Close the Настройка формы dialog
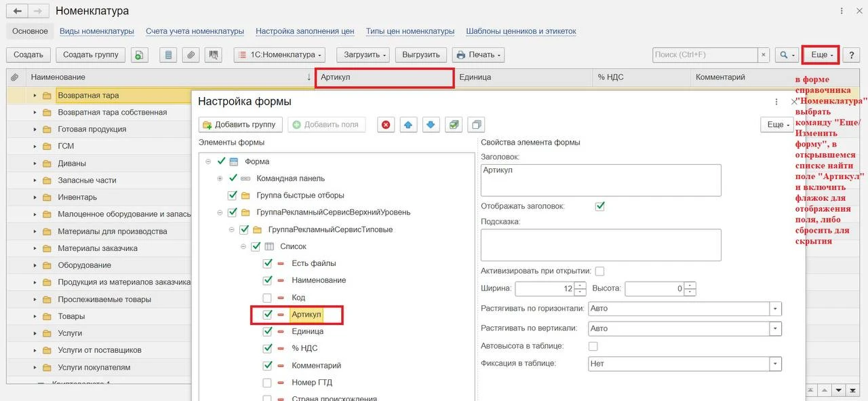The height and width of the screenshot is (401, 868). click(794, 102)
